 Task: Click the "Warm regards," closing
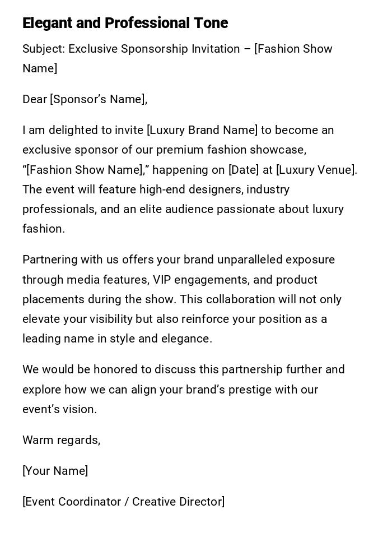61,440
